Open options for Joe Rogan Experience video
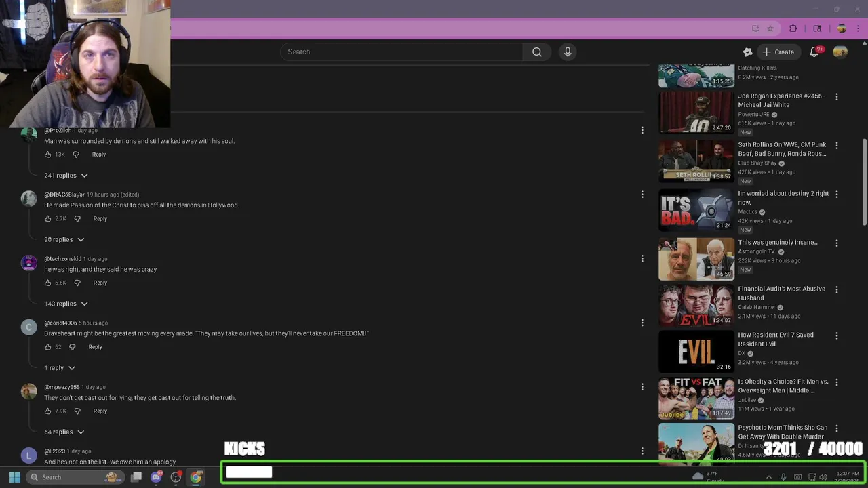This screenshot has width=868, height=488. tap(836, 97)
